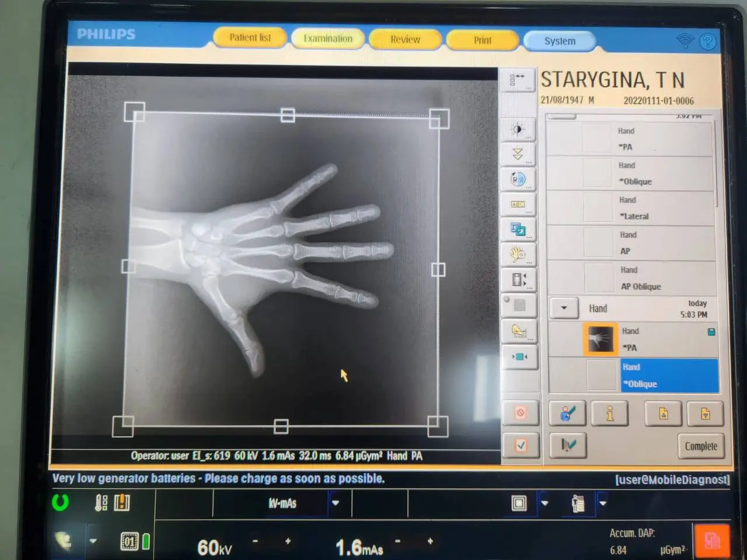Open the image layout options tool
Image resolution: width=747 pixels, height=560 pixels.
(x=518, y=80)
